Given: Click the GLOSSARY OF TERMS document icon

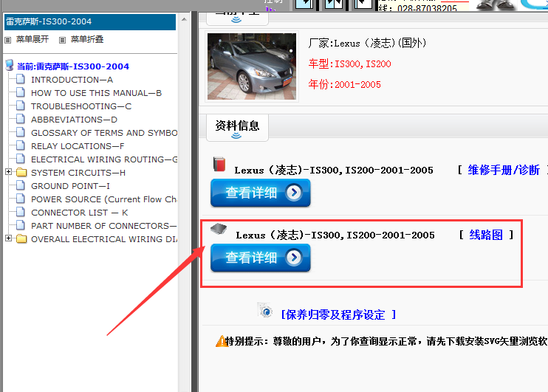Looking at the screenshot, I should [21, 132].
